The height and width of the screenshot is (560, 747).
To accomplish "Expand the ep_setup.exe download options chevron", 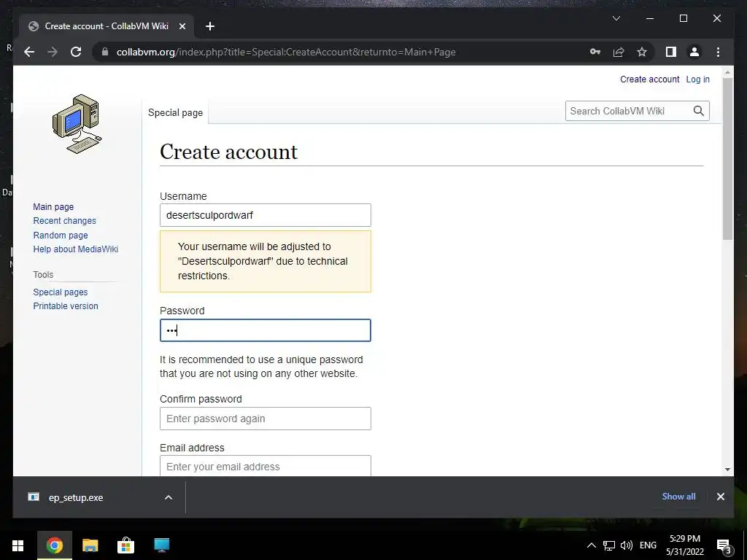I will pyautogui.click(x=169, y=497).
